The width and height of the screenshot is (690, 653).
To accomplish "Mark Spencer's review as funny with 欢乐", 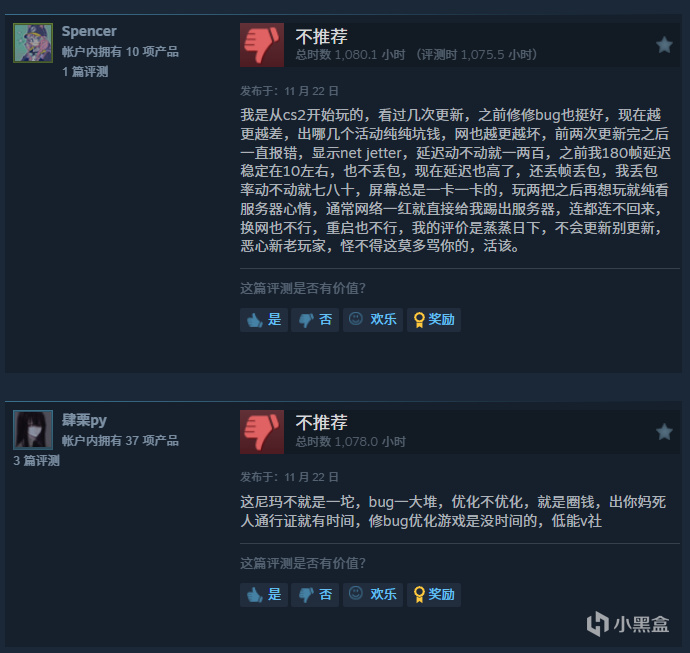I will [373, 320].
